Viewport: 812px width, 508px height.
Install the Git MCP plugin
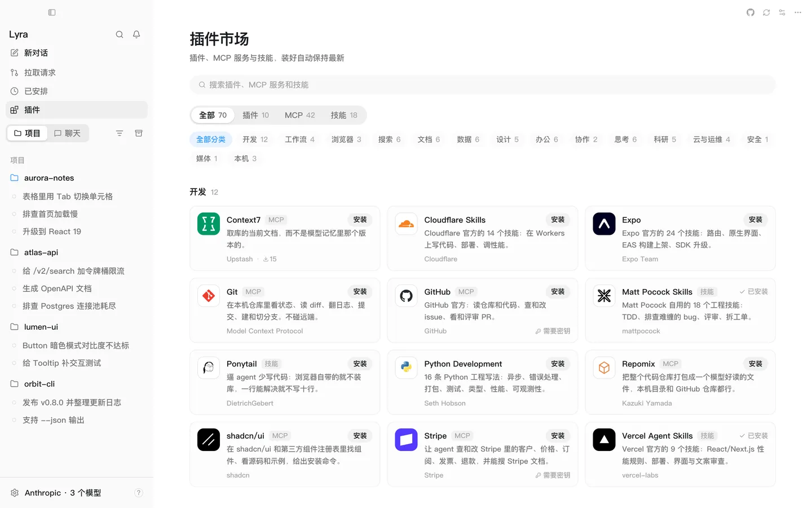[x=360, y=292]
